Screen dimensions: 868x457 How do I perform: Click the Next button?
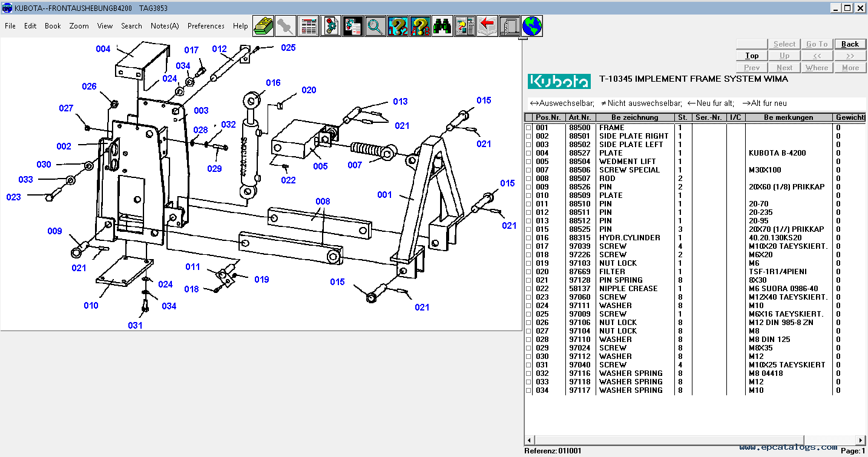[x=784, y=68]
